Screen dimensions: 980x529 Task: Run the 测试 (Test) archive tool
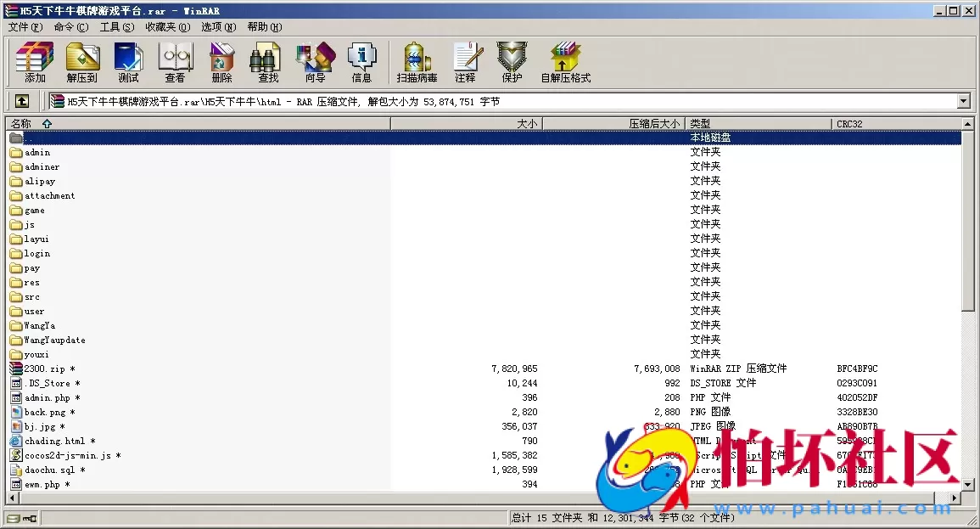click(128, 63)
